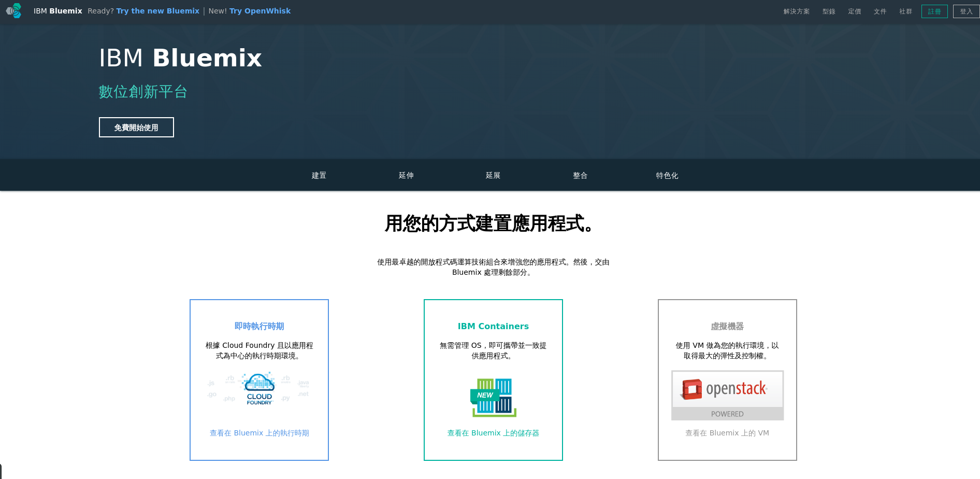Click the 註冊 sign-up button
This screenshot has height=479, width=980.
(x=934, y=11)
